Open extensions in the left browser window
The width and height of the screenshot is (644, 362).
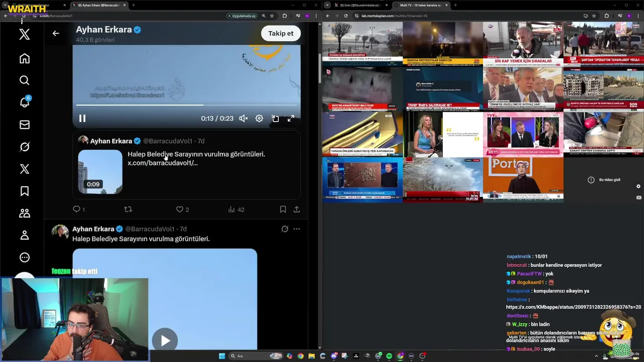pos(284,16)
